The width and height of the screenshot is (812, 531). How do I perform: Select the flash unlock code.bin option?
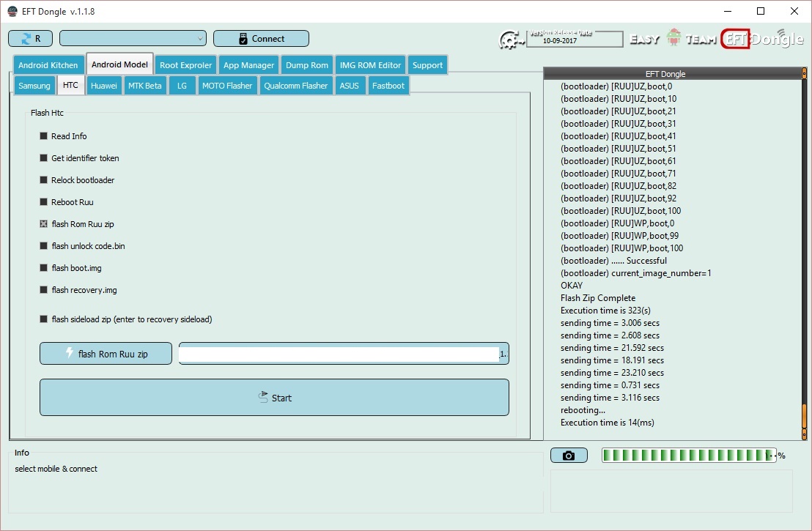[x=83, y=246]
